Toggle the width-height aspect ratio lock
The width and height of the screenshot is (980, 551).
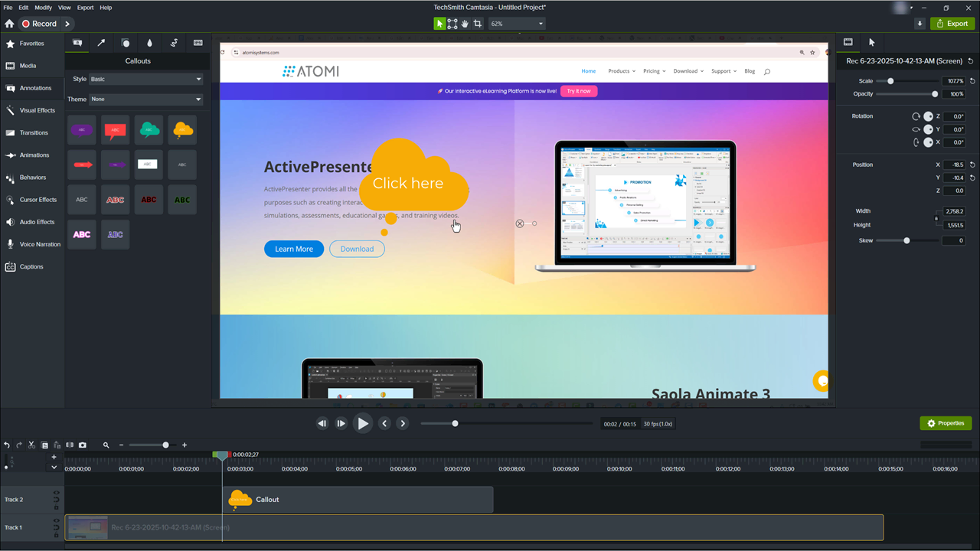[x=936, y=218]
